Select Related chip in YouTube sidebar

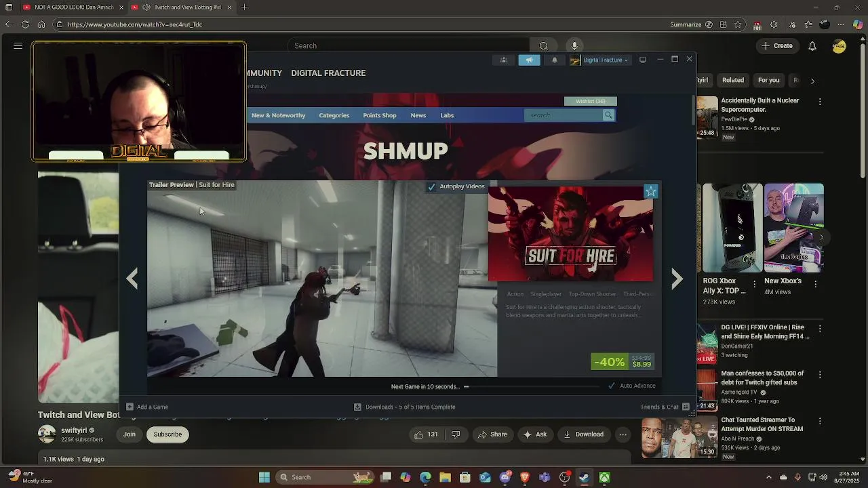pos(733,80)
